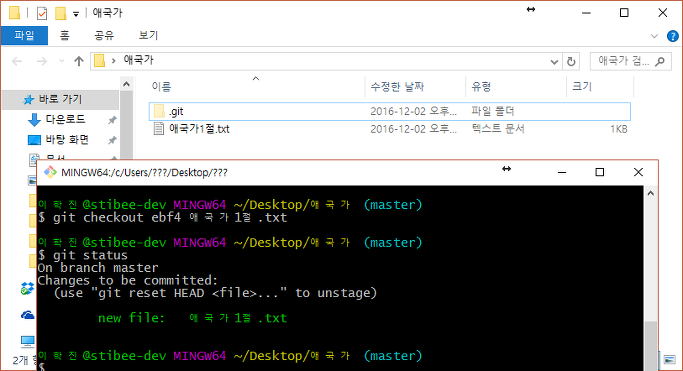This screenshot has height=371, width=683.
Task: Click the 'On branch master' output line
Action: (98, 268)
